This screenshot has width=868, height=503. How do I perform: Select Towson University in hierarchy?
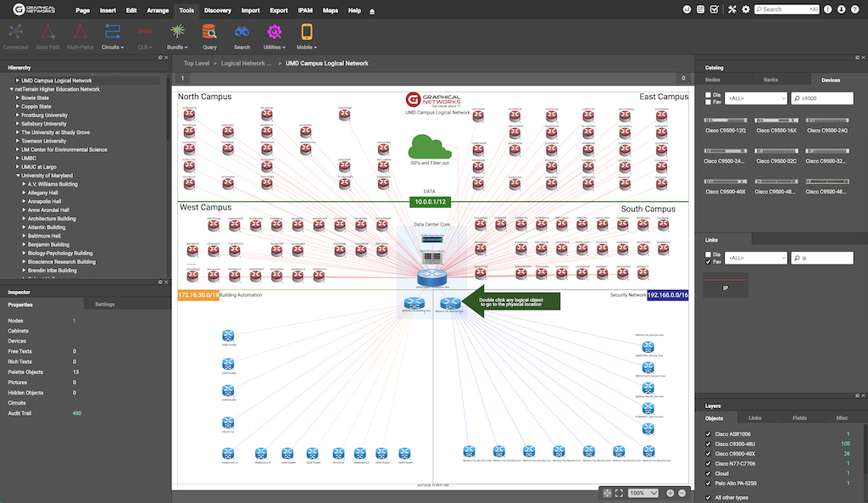tap(44, 142)
